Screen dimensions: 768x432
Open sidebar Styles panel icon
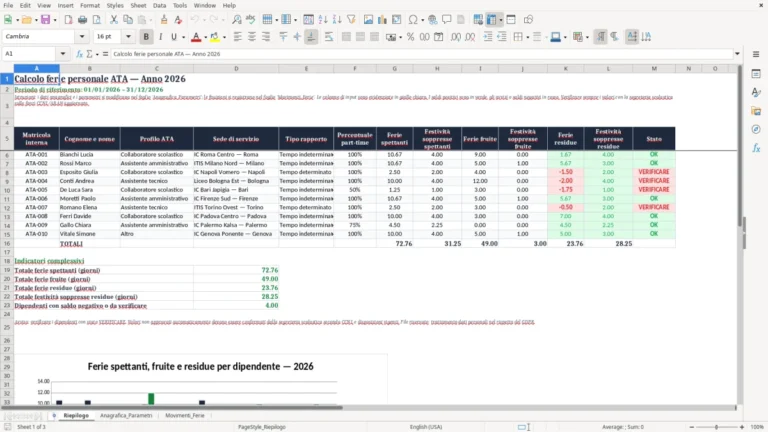coord(756,92)
